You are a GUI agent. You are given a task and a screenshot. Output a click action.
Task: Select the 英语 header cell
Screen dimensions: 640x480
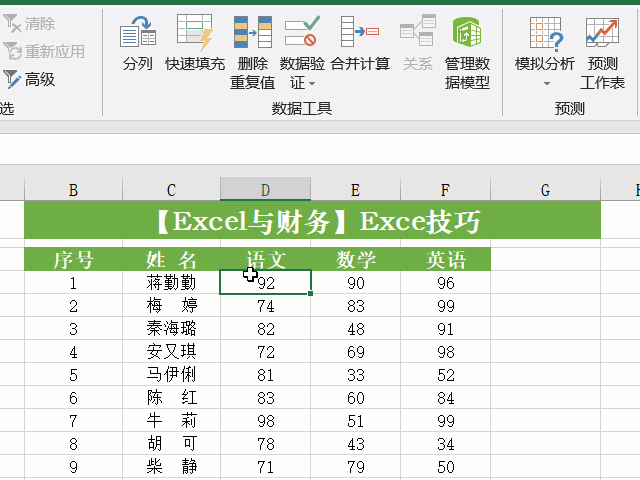point(445,259)
